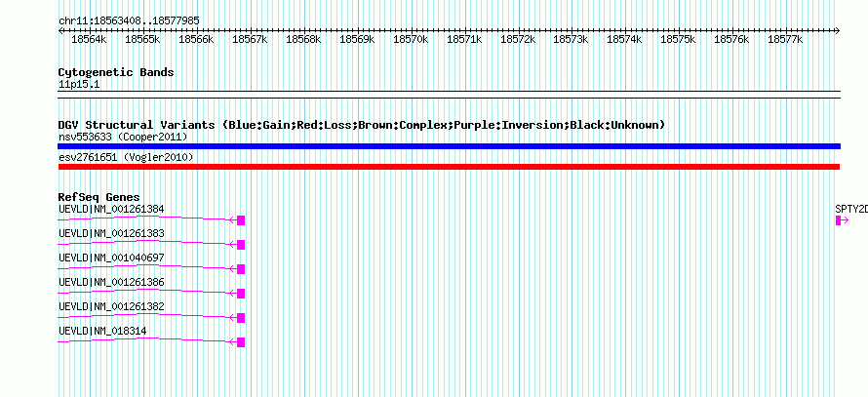Click the magenta exon box of NM_001261383
Screen dimensions: 868x397
241,245
